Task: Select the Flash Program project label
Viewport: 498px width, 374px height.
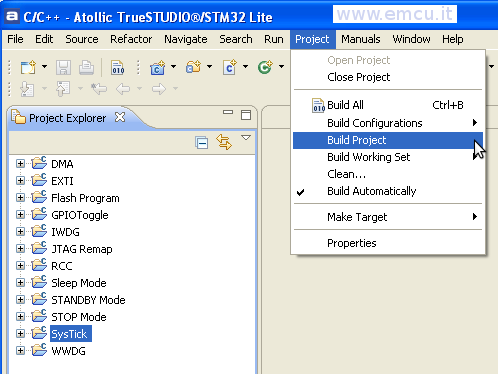Action: 85,198
